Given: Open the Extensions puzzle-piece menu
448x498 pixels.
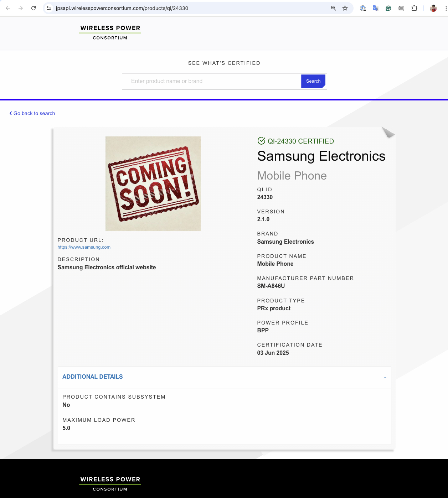Looking at the screenshot, I should pos(414,8).
